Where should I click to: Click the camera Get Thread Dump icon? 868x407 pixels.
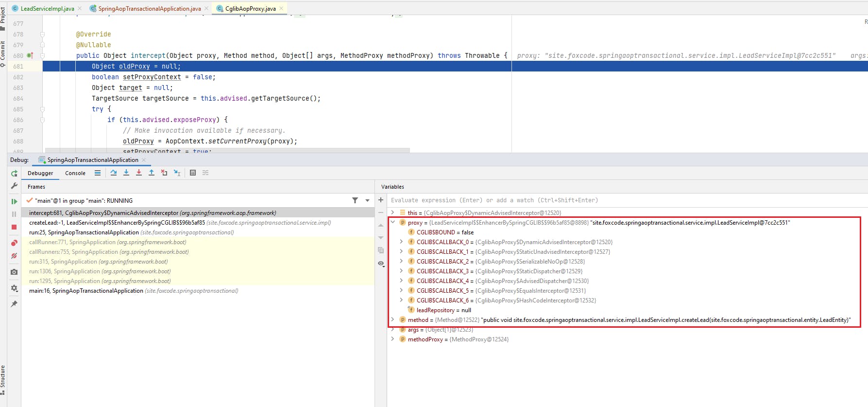pos(14,272)
